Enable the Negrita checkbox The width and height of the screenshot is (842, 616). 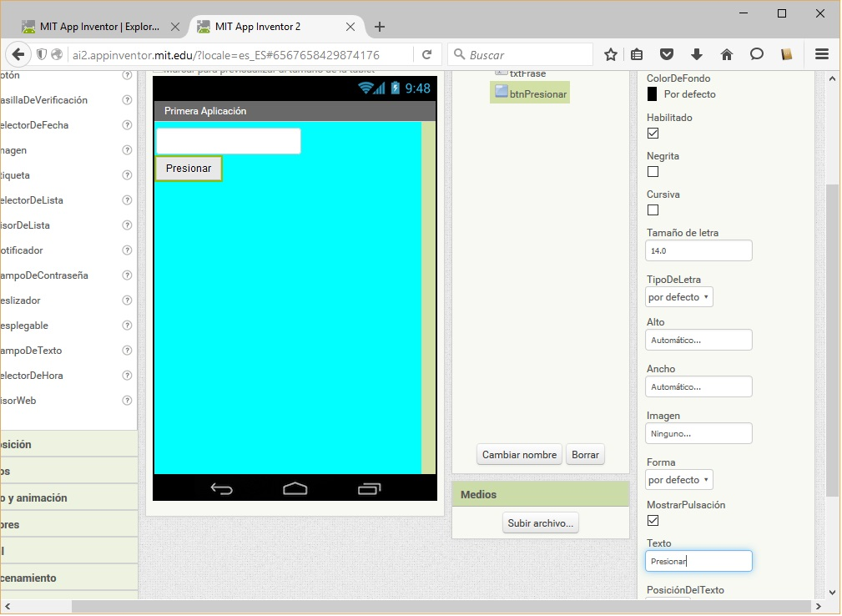[x=653, y=172]
